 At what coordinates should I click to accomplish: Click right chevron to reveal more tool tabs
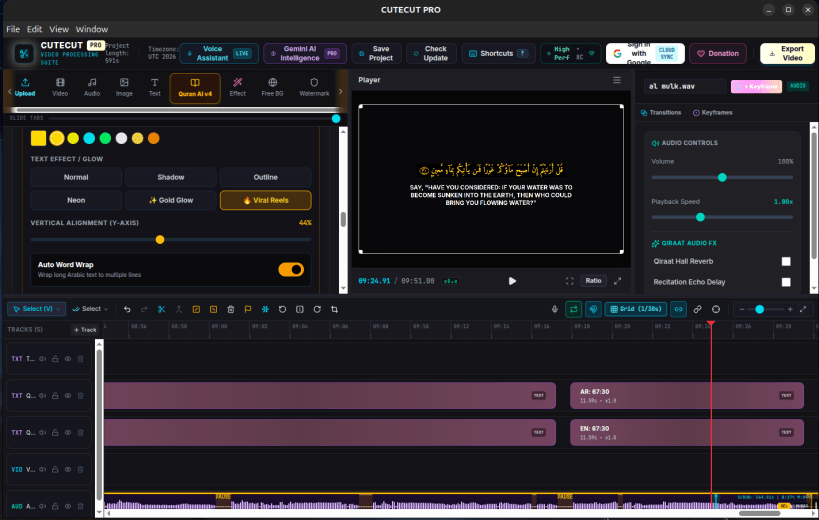(x=341, y=91)
